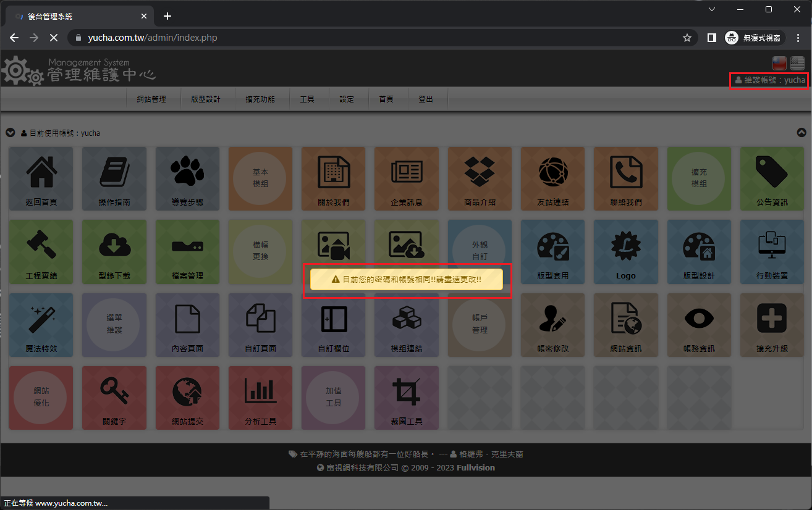
Task: Open the 自訂頁面 copy pages tile
Action: pos(261,325)
